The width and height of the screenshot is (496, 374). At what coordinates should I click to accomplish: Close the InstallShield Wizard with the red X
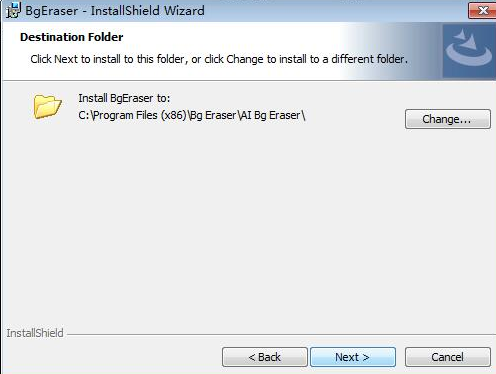tap(482, 11)
